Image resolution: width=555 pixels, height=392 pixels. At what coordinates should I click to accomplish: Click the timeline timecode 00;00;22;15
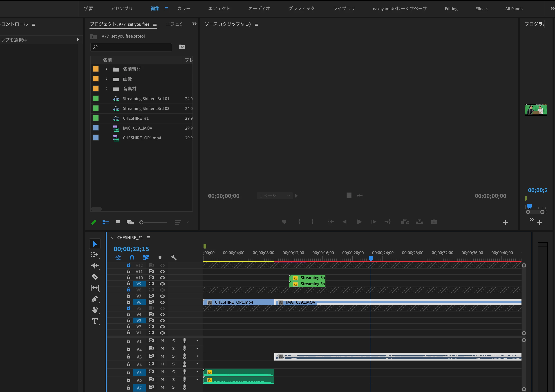(131, 249)
